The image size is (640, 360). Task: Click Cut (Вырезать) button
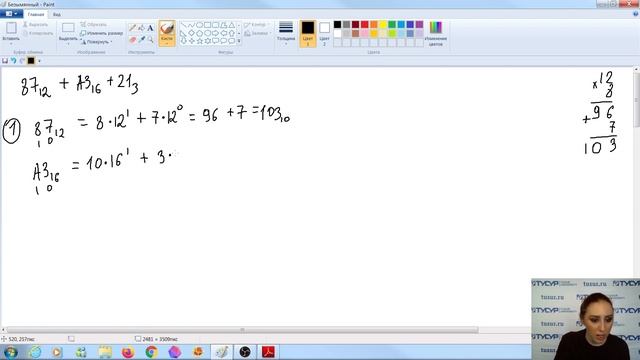[36, 24]
